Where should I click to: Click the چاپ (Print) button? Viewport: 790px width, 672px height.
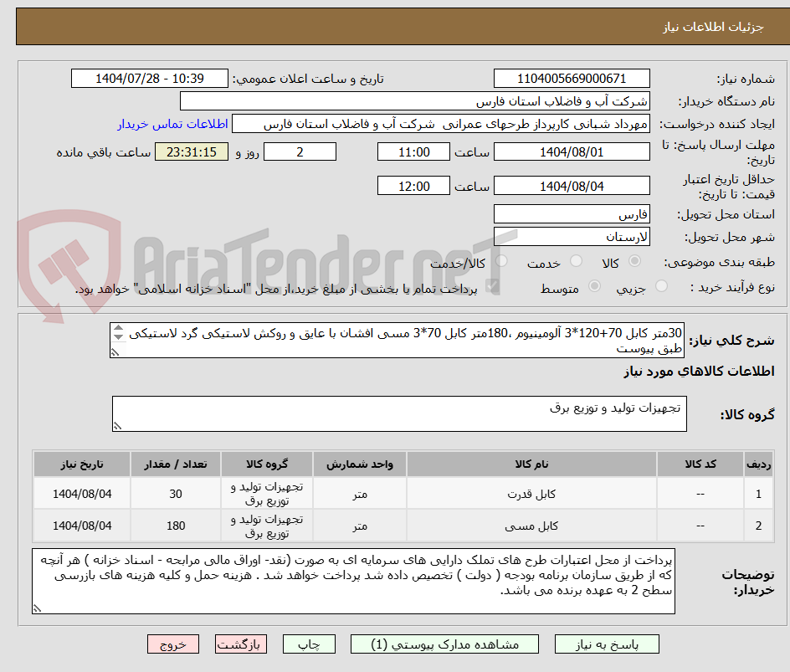[x=309, y=644]
